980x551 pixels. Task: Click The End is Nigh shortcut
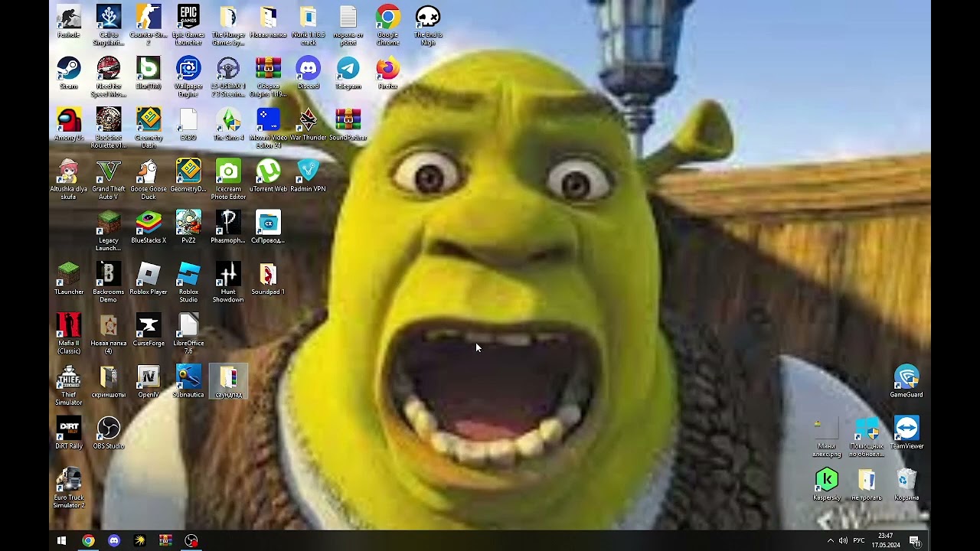[428, 25]
